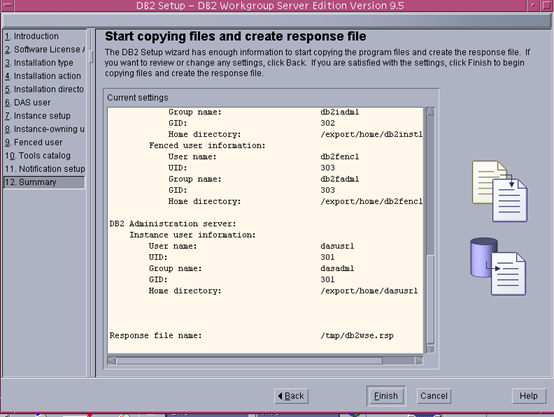Cancel the DB2 setup wizard

[434, 396]
